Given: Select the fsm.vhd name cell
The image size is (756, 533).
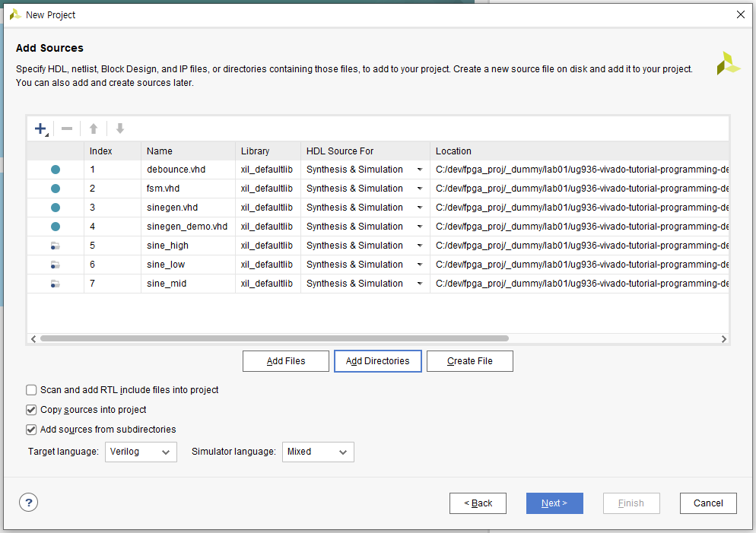Looking at the screenshot, I should 188,189.
